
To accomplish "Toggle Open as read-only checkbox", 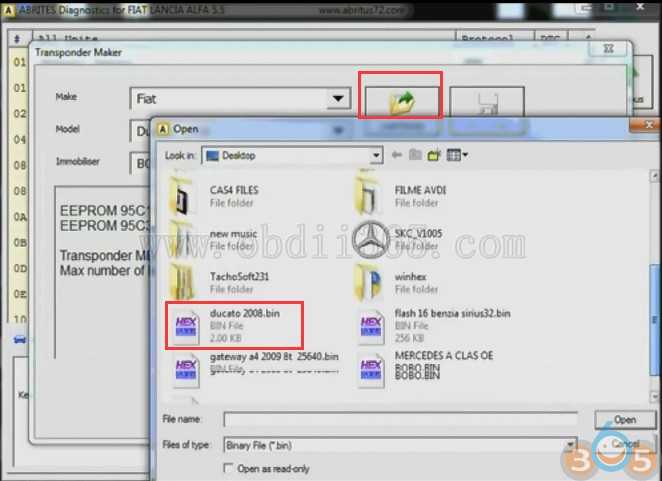I will tap(228, 468).
